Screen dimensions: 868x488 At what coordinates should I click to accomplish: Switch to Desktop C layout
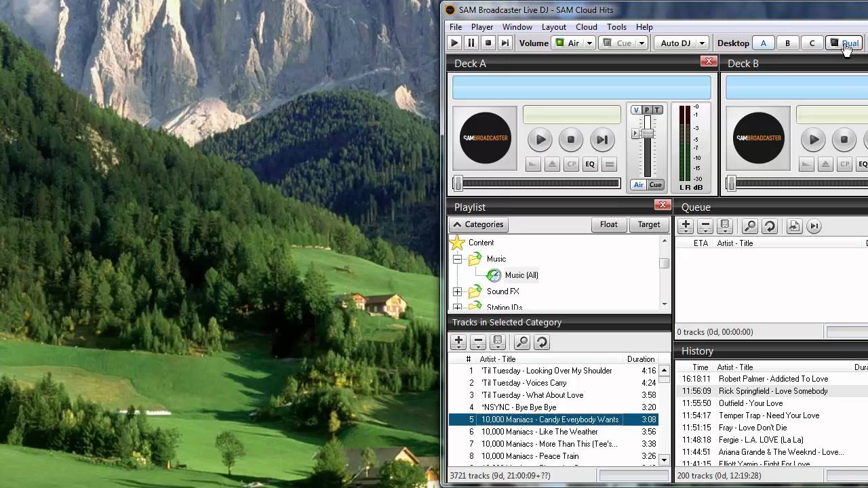click(812, 43)
